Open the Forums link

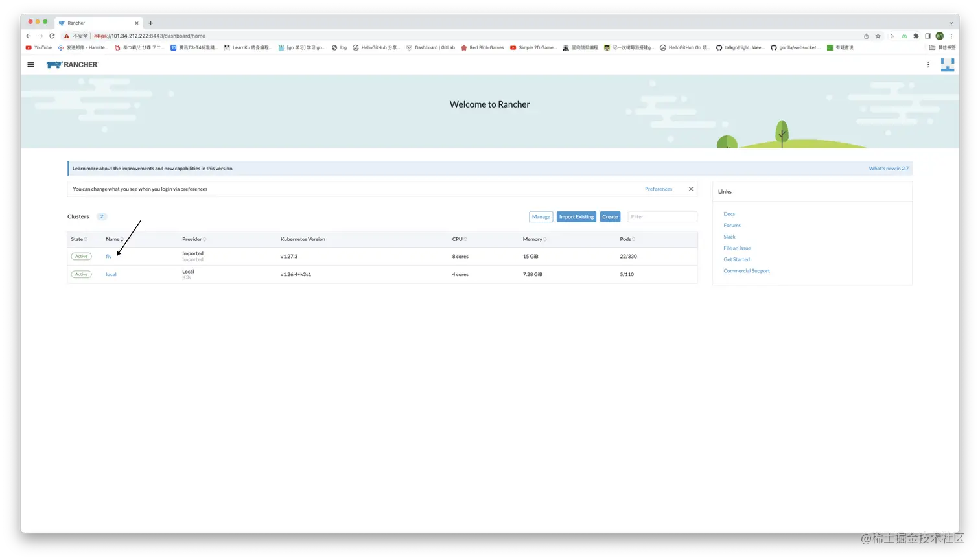732,226
